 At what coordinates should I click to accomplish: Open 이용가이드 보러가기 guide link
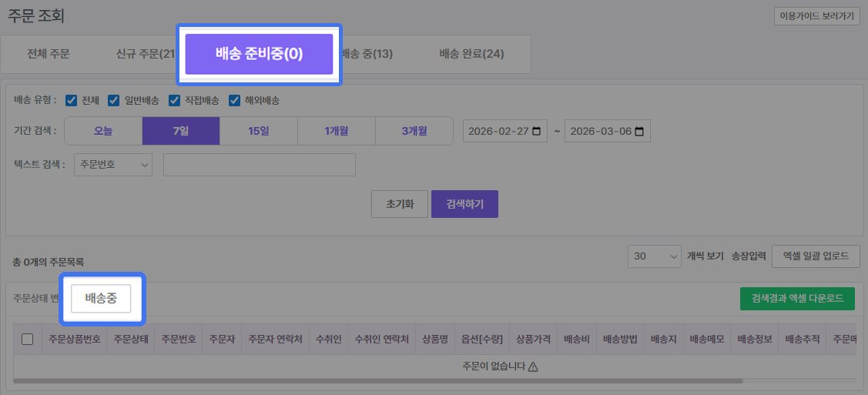(816, 16)
